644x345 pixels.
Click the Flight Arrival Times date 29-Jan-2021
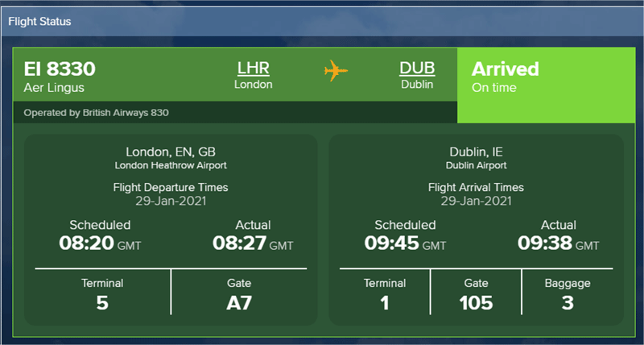tap(477, 201)
